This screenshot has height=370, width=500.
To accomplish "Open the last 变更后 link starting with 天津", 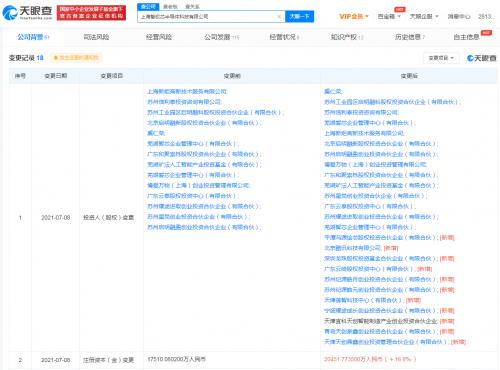I will coord(385,342).
